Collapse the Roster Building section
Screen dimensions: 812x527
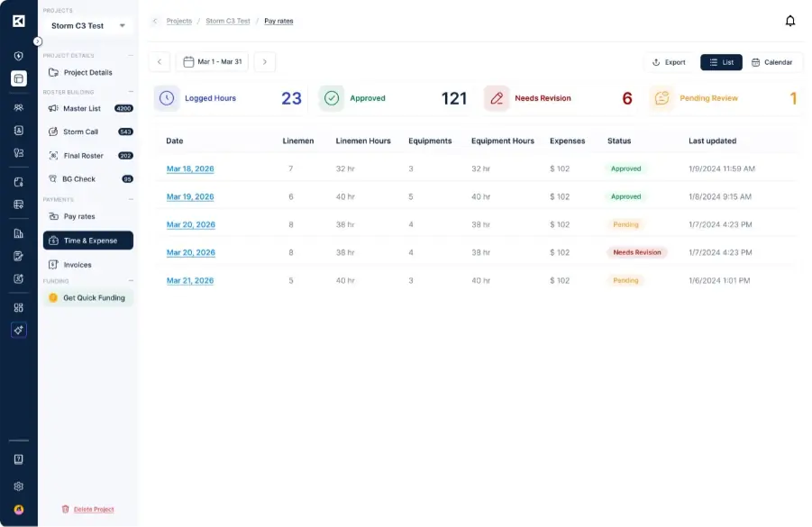coord(131,92)
